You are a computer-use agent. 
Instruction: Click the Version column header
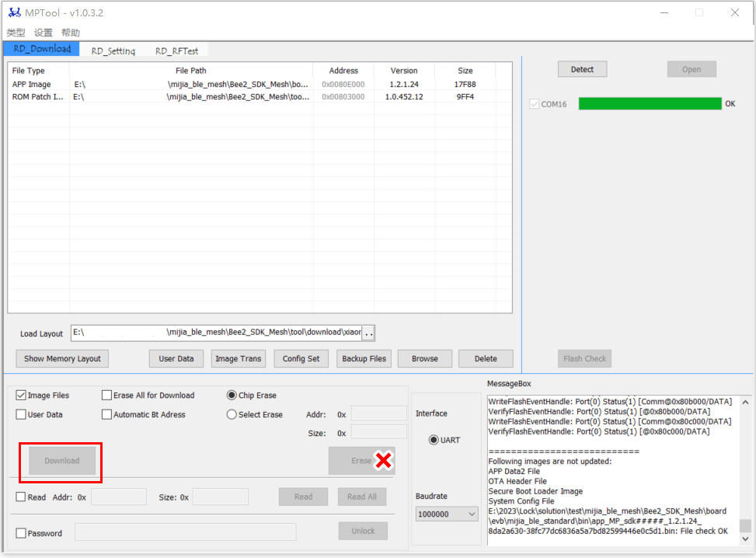[x=404, y=71]
